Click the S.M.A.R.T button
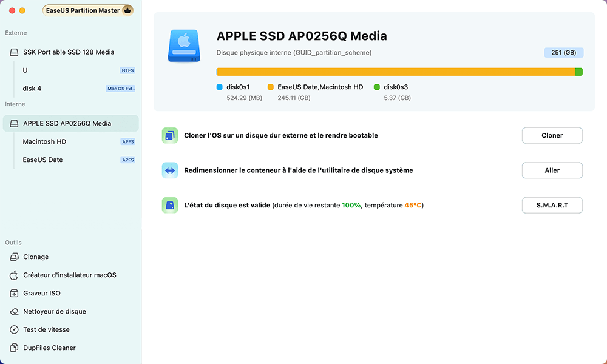607x364 pixels. 552,205
